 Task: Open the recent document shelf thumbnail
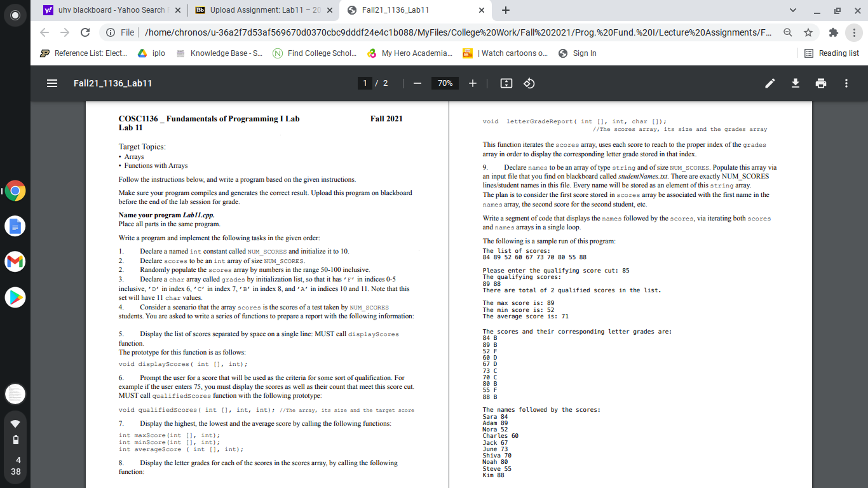(15, 394)
